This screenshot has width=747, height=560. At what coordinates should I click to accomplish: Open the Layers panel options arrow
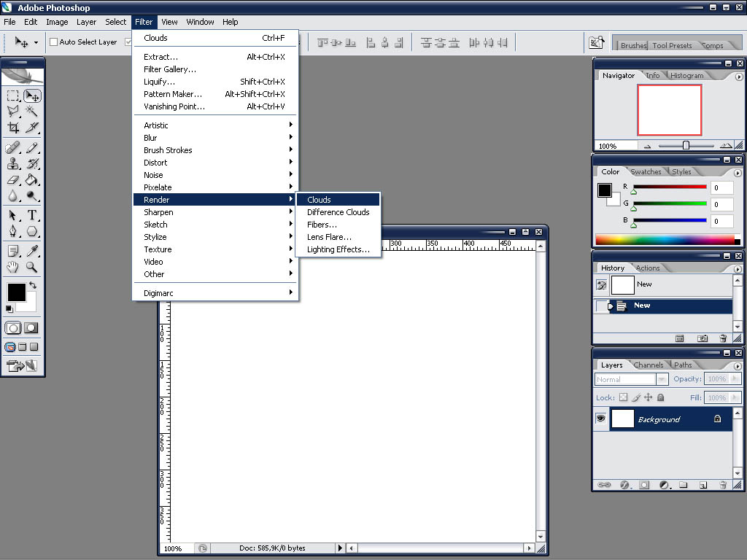pyautogui.click(x=739, y=365)
